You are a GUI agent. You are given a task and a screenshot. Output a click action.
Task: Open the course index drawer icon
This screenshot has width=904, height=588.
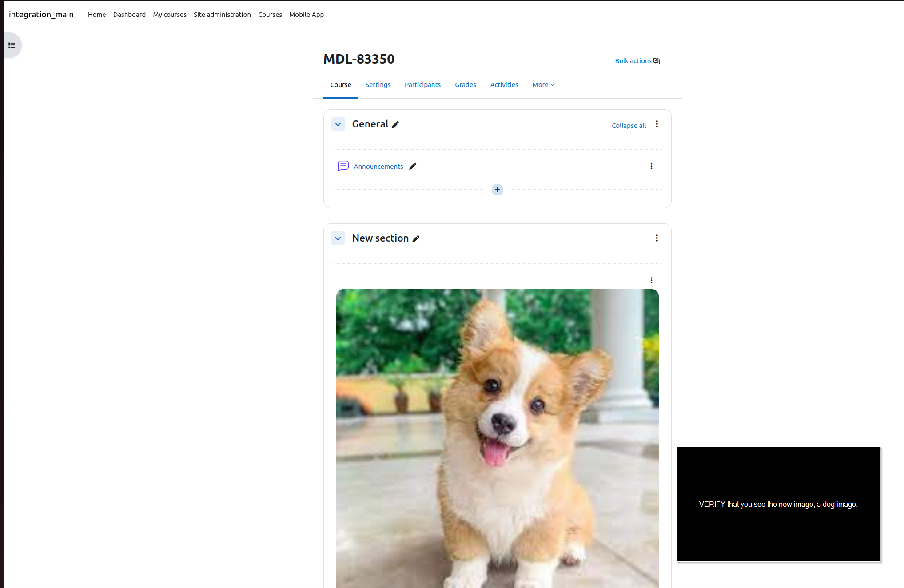point(12,45)
